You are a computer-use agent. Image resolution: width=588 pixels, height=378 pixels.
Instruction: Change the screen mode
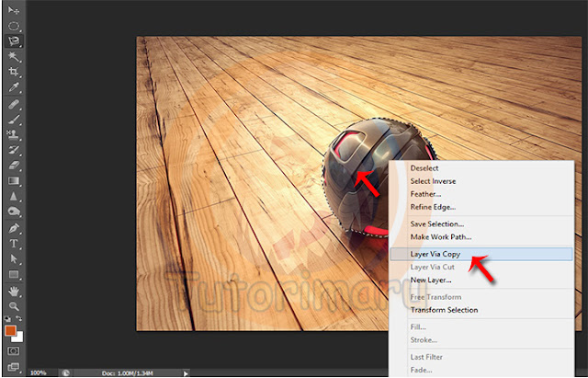pos(14,367)
